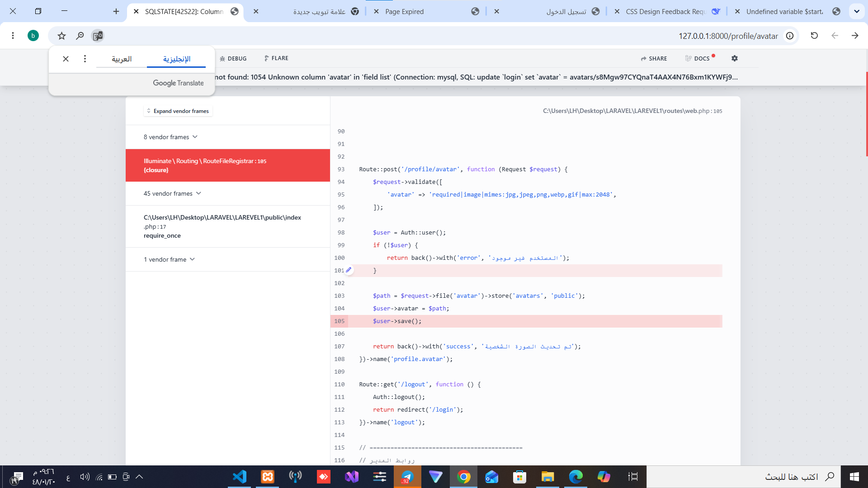Click the left-pointing arrow navigation button

click(835, 35)
